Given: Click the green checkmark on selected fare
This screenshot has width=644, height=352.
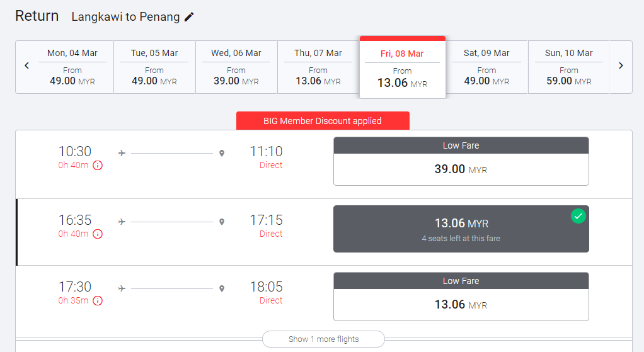Looking at the screenshot, I should [x=578, y=217].
